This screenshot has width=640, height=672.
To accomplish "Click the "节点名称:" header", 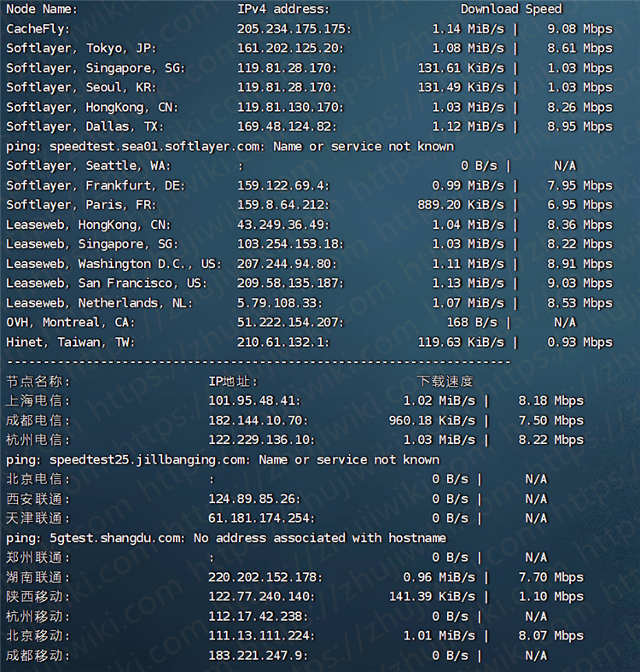I will (38, 382).
